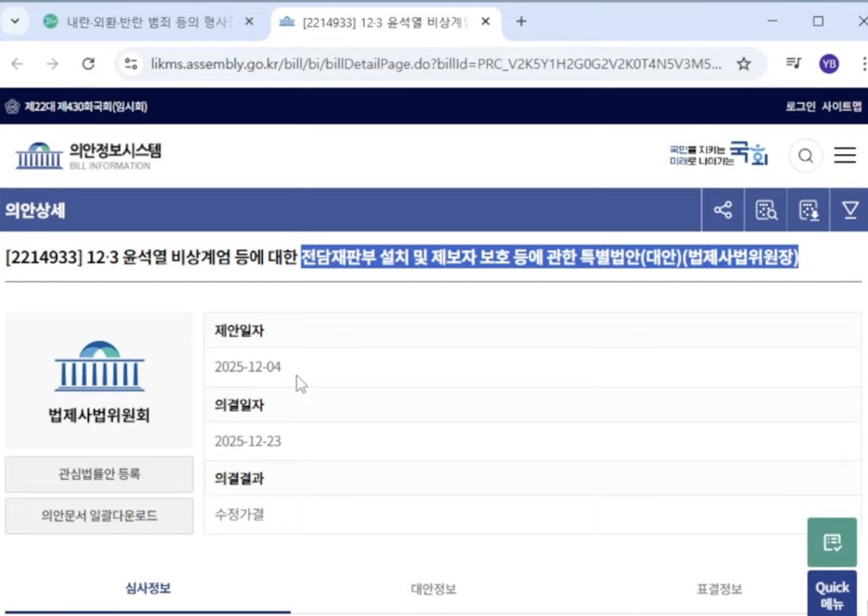Click the 관심법률안 등록 button
Image resolution: width=868 pixels, height=616 pixels.
pos(99,474)
